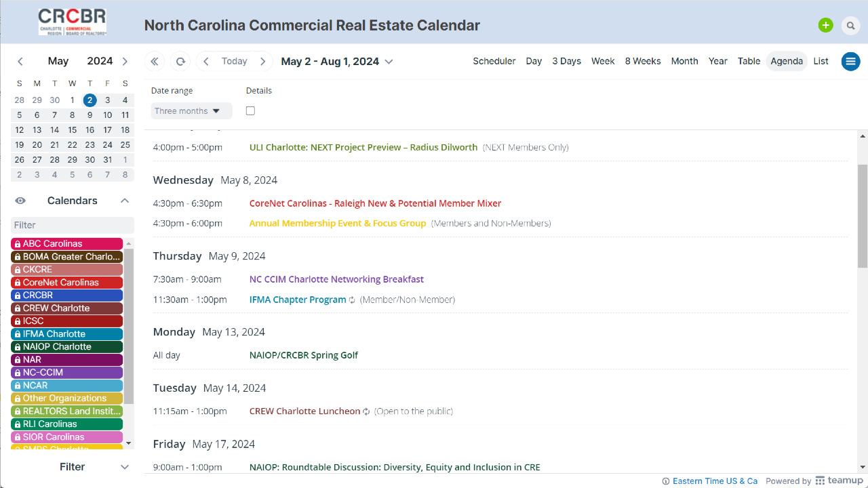Open Annual Membership Event & Focus Group
The image size is (868, 488).
(x=338, y=223)
